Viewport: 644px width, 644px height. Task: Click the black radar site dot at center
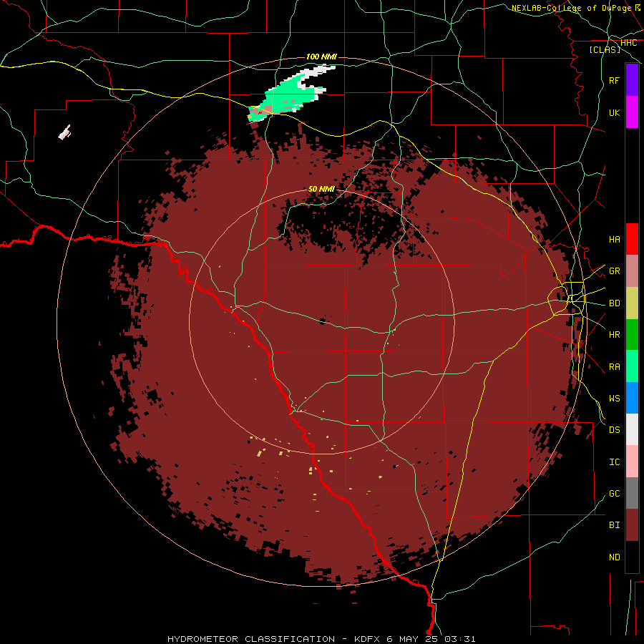[x=322, y=321]
